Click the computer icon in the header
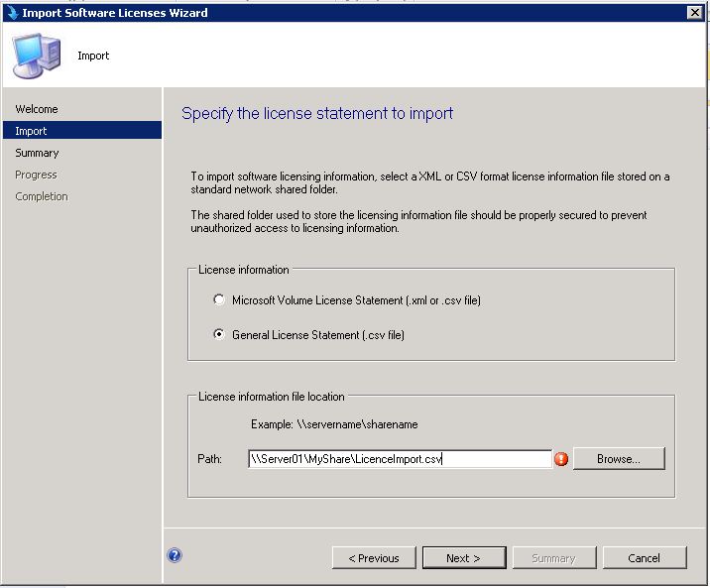The image size is (710, 588). pyautogui.click(x=36, y=56)
